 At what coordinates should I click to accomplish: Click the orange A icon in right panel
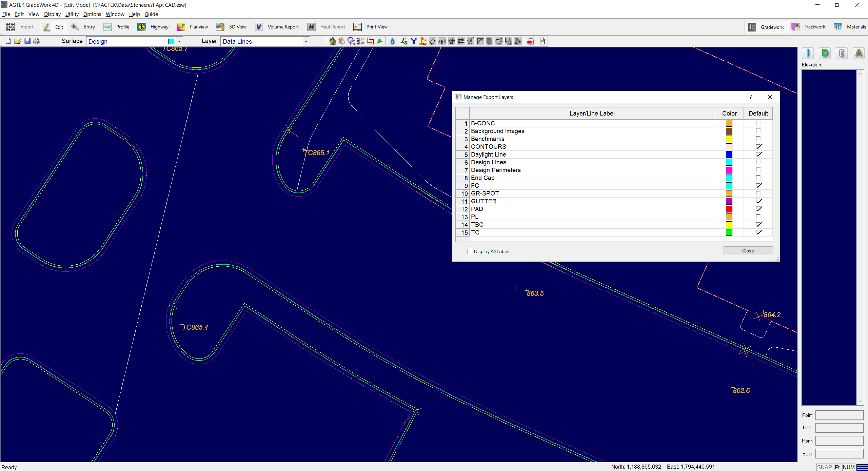pyautogui.click(x=859, y=53)
